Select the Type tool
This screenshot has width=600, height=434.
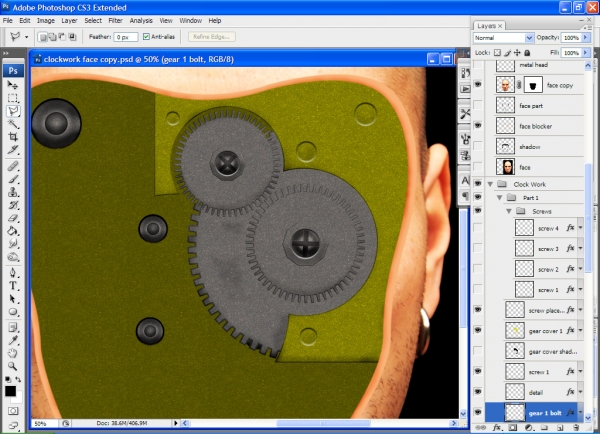[x=13, y=286]
